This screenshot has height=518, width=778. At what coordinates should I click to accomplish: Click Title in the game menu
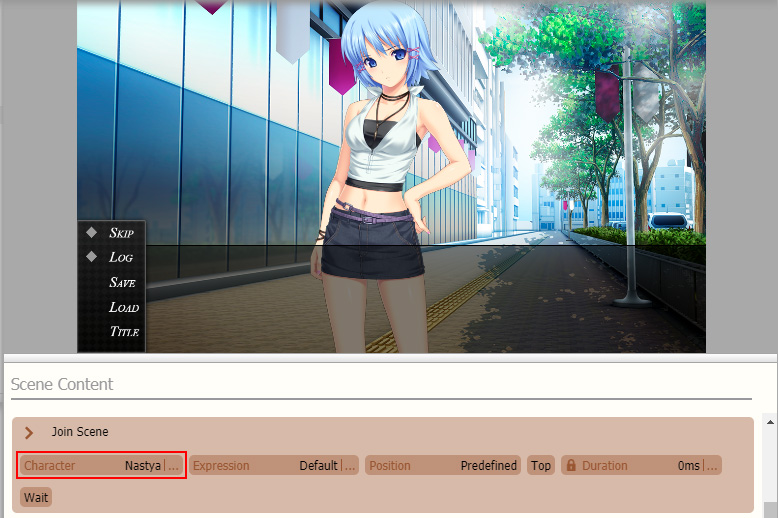click(124, 331)
